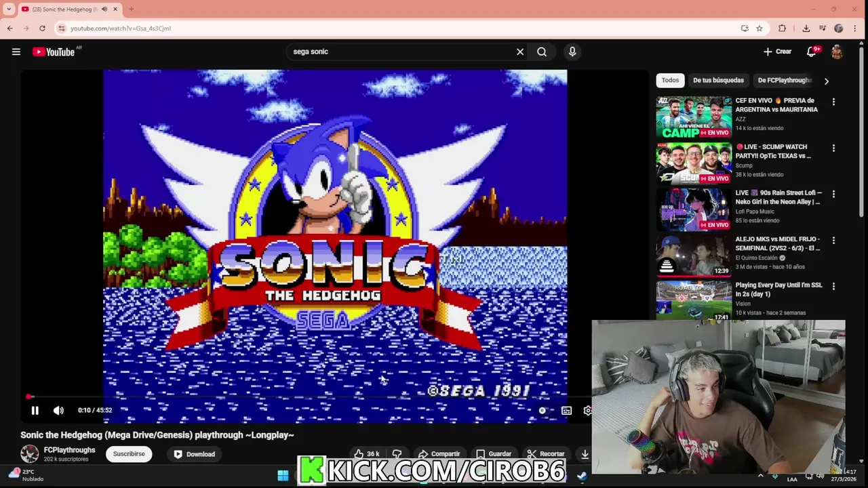Select the 'De FCPlaythroughs' chip
Screen dimensions: 868x488
[784, 80]
